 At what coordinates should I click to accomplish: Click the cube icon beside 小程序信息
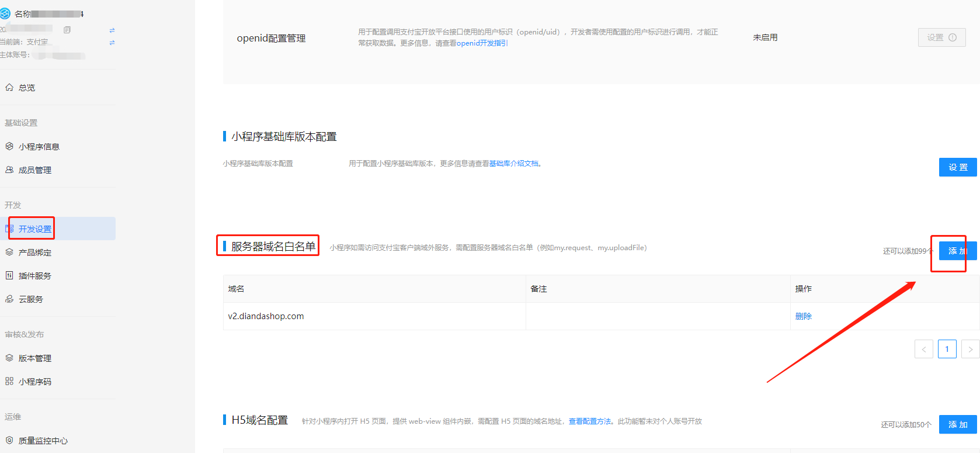(x=9, y=147)
